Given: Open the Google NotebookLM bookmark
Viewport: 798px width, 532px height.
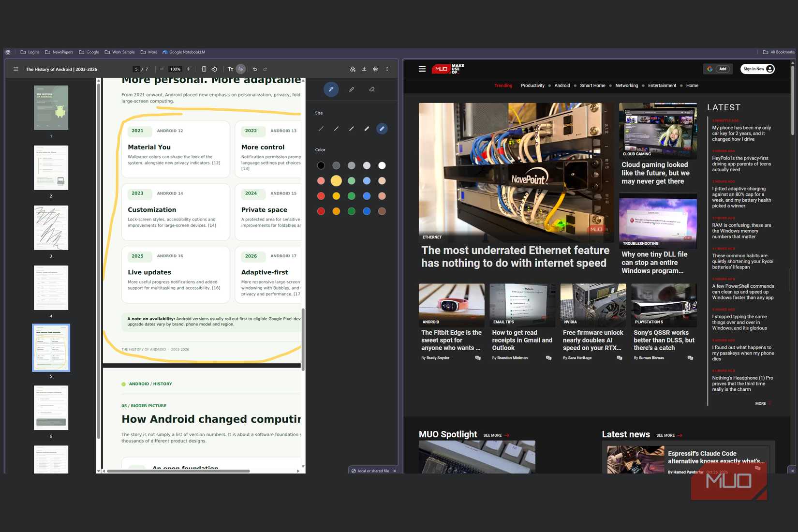Looking at the screenshot, I should [x=184, y=52].
